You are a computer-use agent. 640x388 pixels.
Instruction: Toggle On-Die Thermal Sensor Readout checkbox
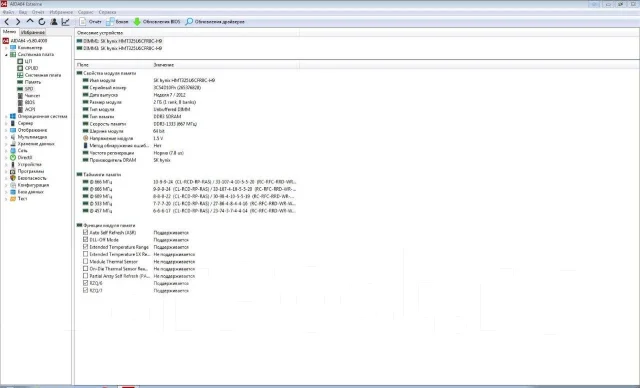(x=85, y=268)
